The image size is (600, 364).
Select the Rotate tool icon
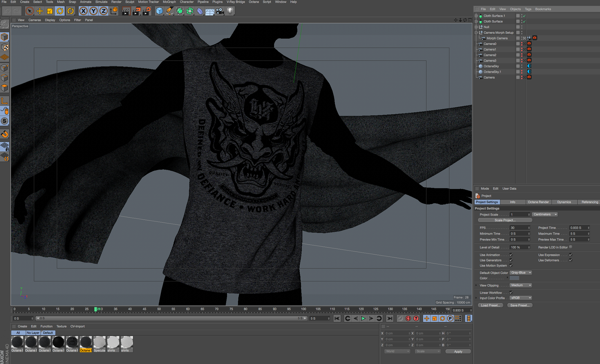[60, 11]
